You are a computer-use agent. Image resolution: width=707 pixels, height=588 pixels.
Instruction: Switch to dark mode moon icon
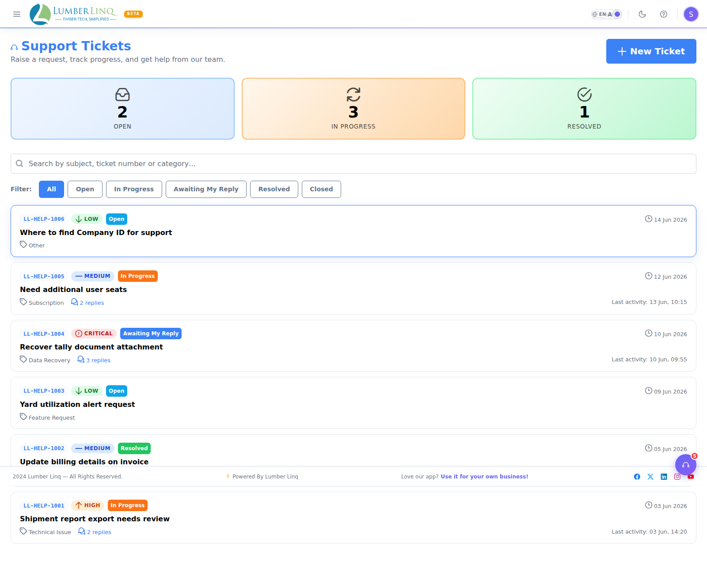click(642, 14)
